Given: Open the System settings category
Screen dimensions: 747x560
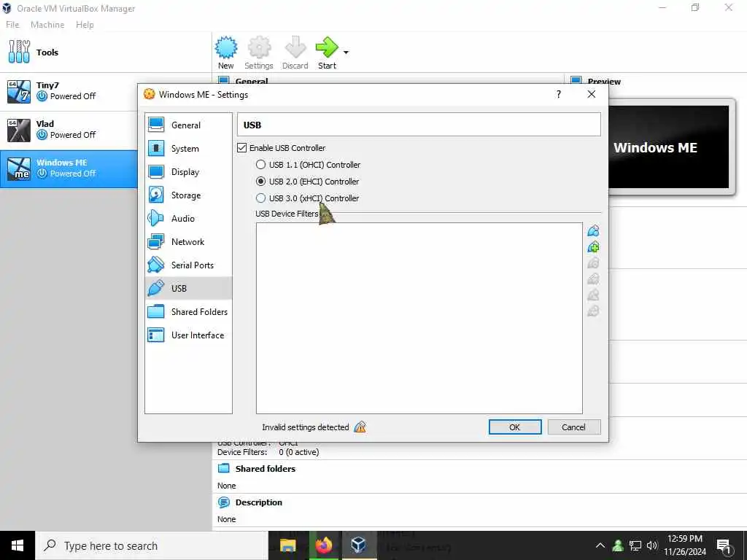Looking at the screenshot, I should point(188,148).
